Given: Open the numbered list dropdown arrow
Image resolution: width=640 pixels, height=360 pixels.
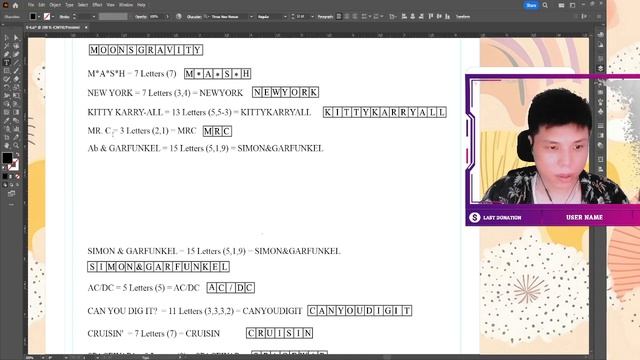Looking at the screenshot, I should click(382, 17).
